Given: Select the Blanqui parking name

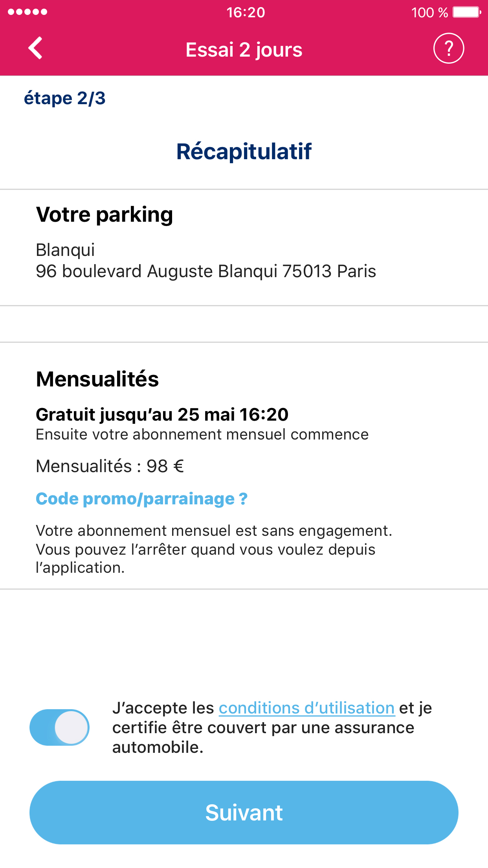Looking at the screenshot, I should pyautogui.click(x=65, y=250).
